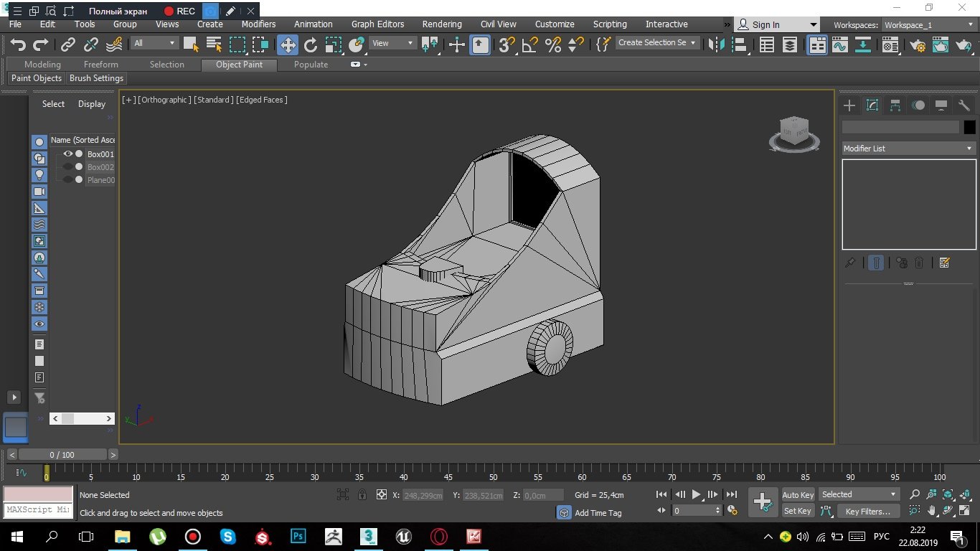This screenshot has width=980, height=551.
Task: Open the Scene Explorer Display menu
Action: tap(92, 104)
